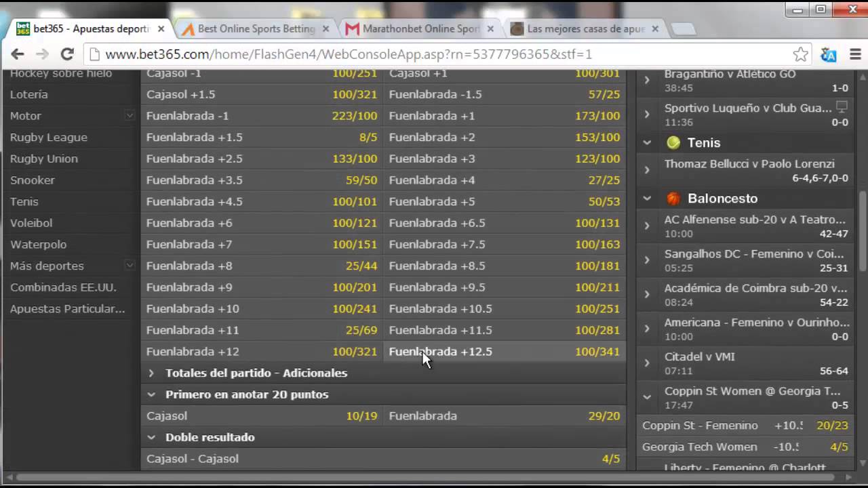Bookmark page with the star icon
Image resolution: width=868 pixels, height=488 pixels.
pyautogui.click(x=801, y=54)
